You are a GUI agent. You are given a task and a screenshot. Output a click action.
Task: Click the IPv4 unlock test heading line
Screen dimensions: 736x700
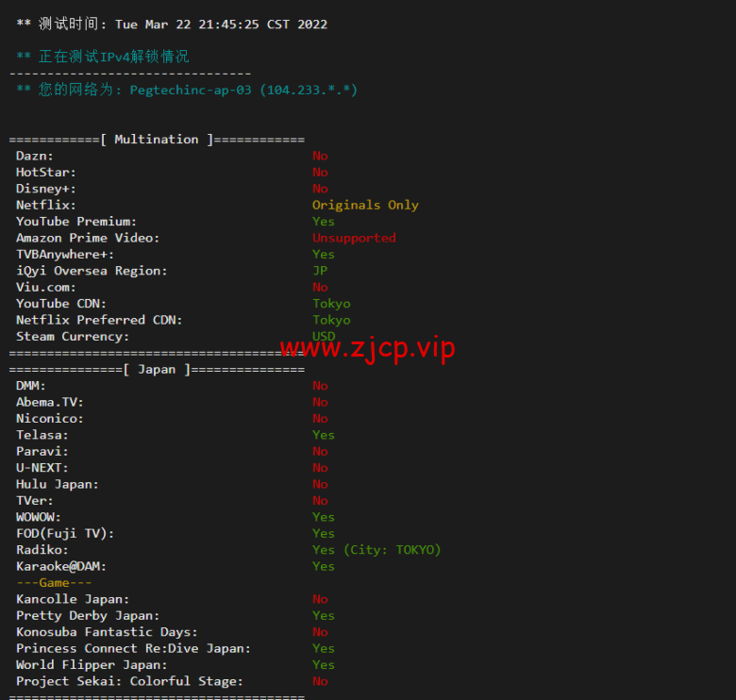[x=103, y=57]
